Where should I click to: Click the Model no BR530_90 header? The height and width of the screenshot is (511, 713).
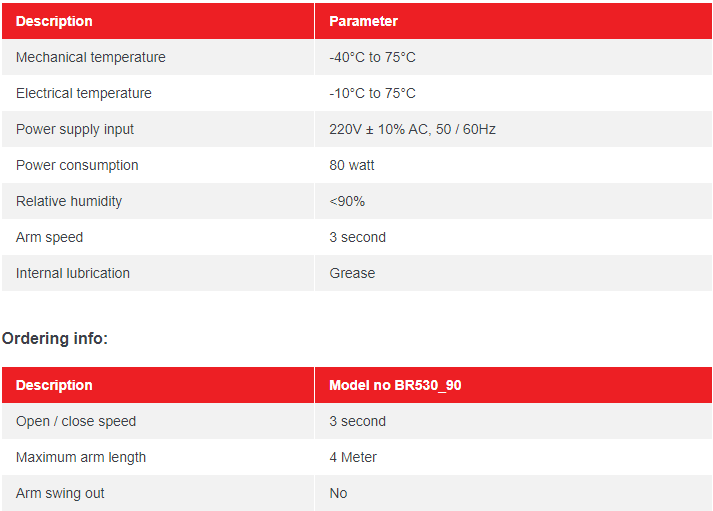pos(395,385)
